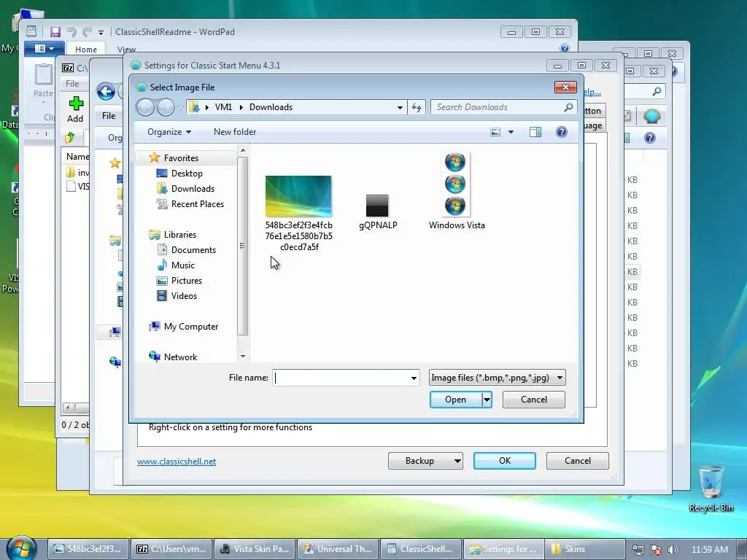This screenshot has height=560, width=747.
Task: Open the Organize menu dropdown
Action: pyautogui.click(x=169, y=132)
